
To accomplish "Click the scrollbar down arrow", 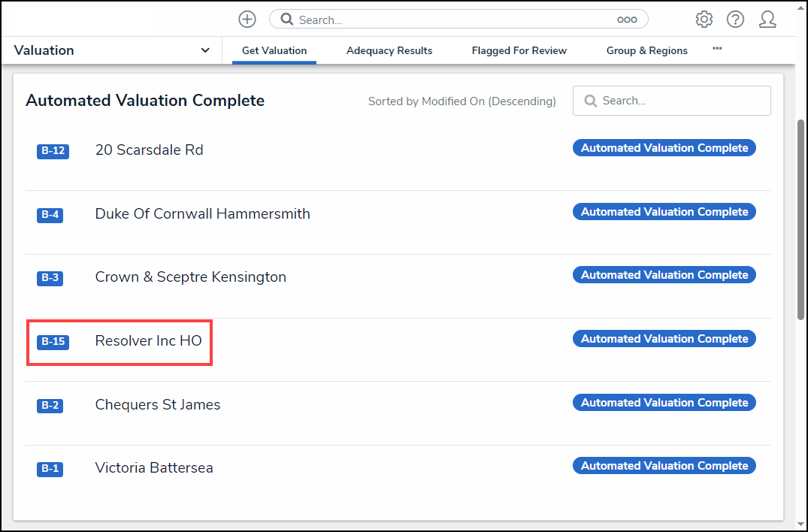I will pos(800,524).
